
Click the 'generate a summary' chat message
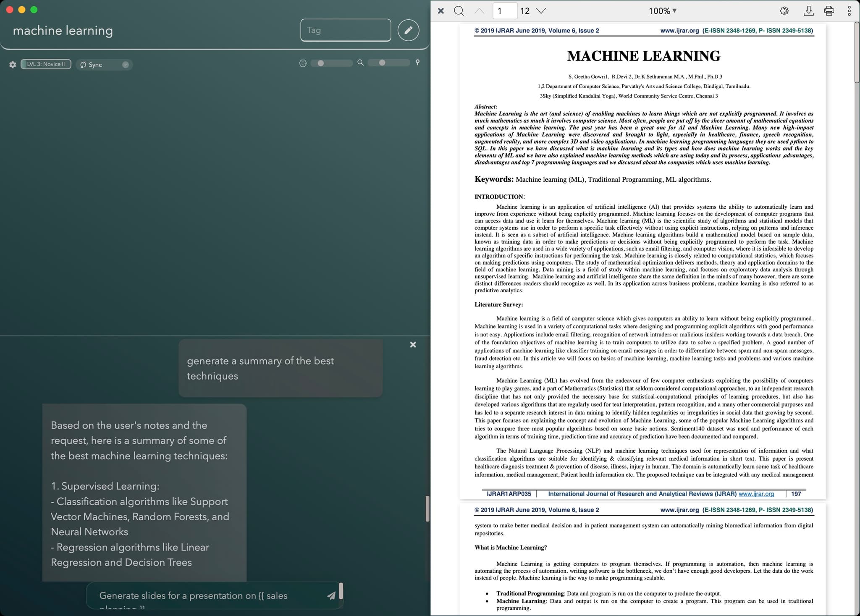click(x=281, y=368)
